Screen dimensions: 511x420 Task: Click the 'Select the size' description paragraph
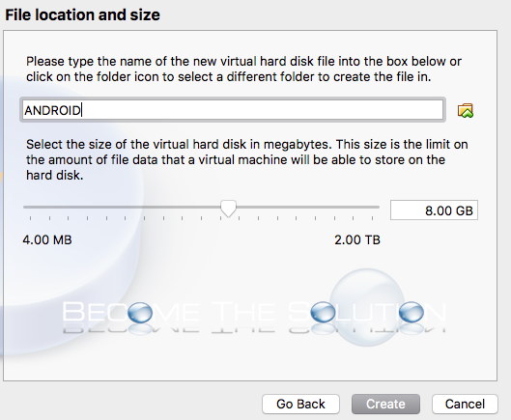tap(247, 159)
